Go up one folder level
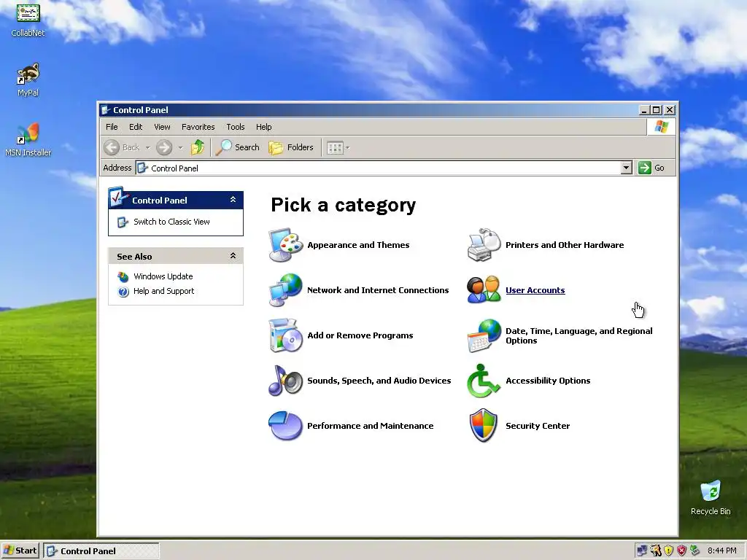The image size is (747, 560). pos(197,147)
